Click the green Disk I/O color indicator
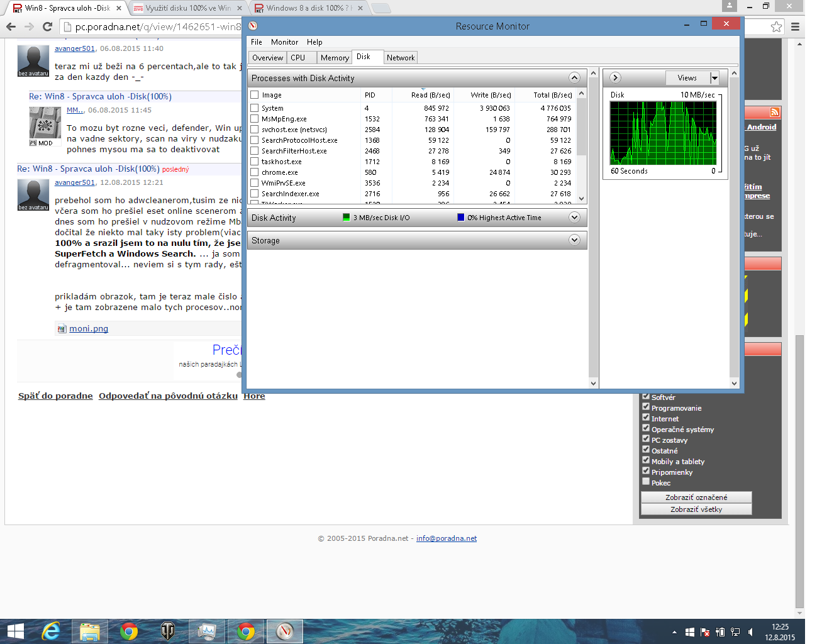Viewport: 839px width, 644px height. pyautogui.click(x=346, y=218)
